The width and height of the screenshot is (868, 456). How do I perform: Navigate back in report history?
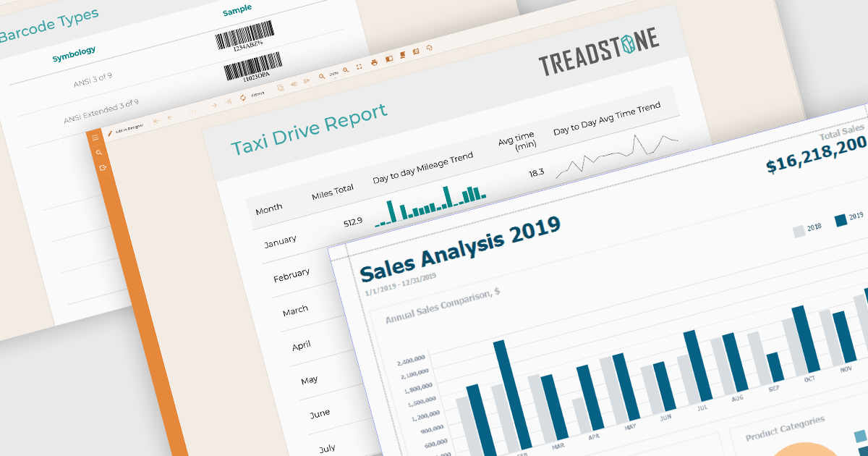point(294,84)
